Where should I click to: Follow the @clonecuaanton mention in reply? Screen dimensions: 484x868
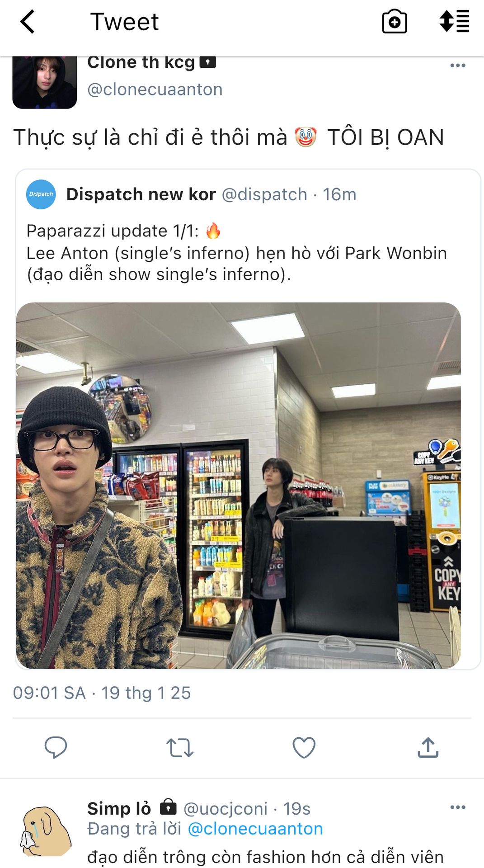tap(255, 829)
